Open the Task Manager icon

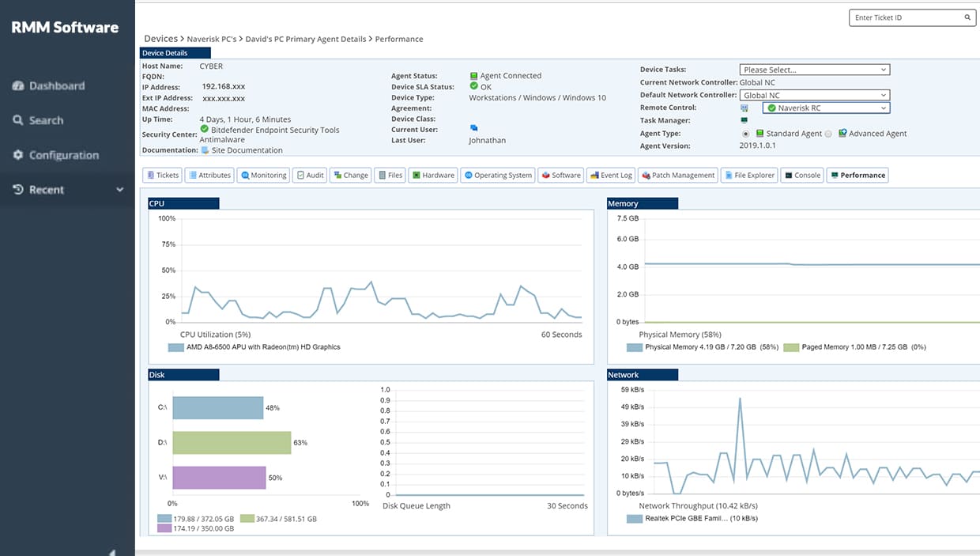click(x=744, y=120)
